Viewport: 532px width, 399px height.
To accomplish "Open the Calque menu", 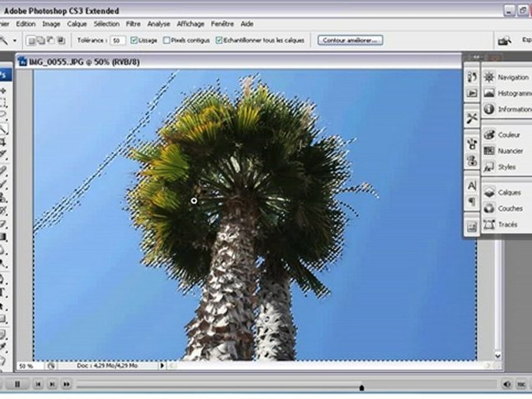I will tap(76, 24).
